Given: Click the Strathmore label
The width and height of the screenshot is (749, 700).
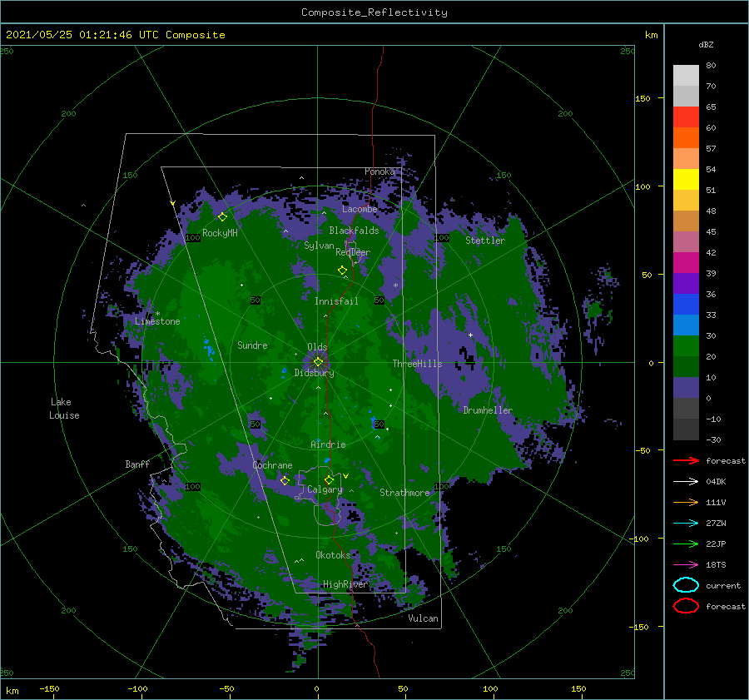Looking at the screenshot, I should [x=404, y=493].
